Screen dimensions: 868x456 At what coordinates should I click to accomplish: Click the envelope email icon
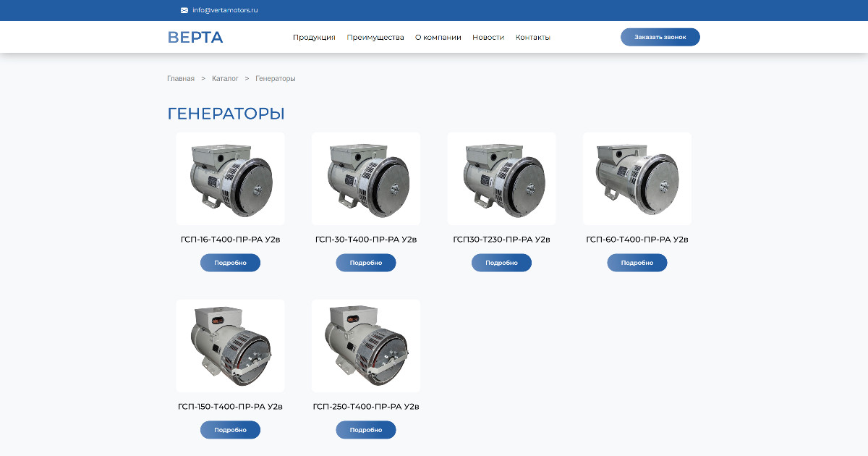(184, 10)
